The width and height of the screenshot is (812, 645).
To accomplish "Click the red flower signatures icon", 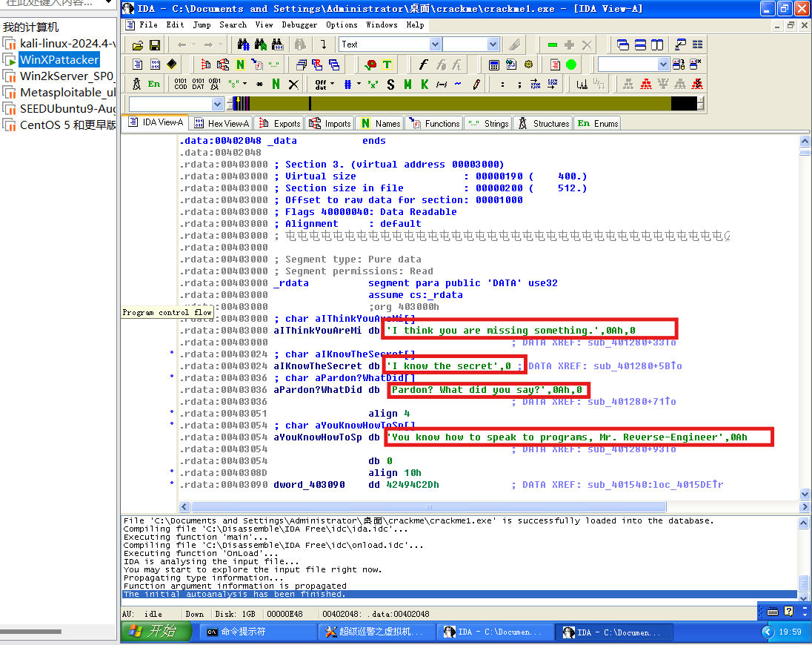I will pyautogui.click(x=370, y=64).
